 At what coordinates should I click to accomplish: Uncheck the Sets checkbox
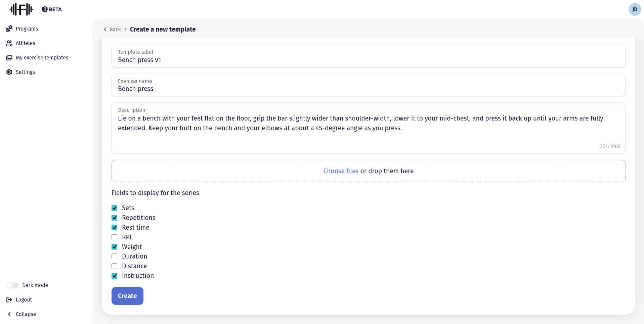(115, 208)
